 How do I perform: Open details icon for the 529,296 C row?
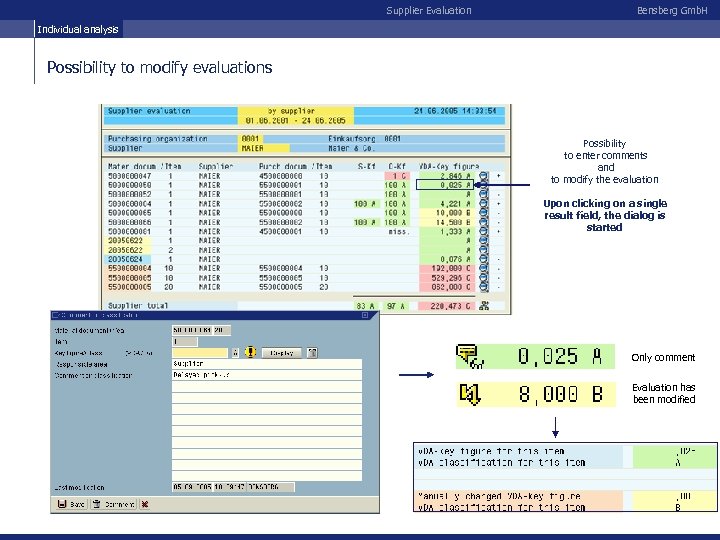(x=484, y=278)
